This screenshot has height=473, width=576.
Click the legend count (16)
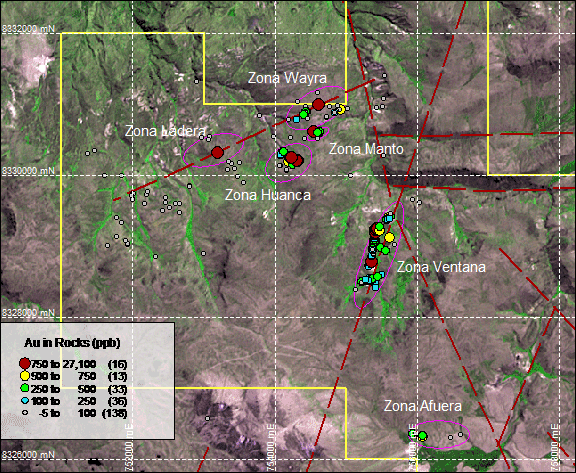(x=117, y=364)
